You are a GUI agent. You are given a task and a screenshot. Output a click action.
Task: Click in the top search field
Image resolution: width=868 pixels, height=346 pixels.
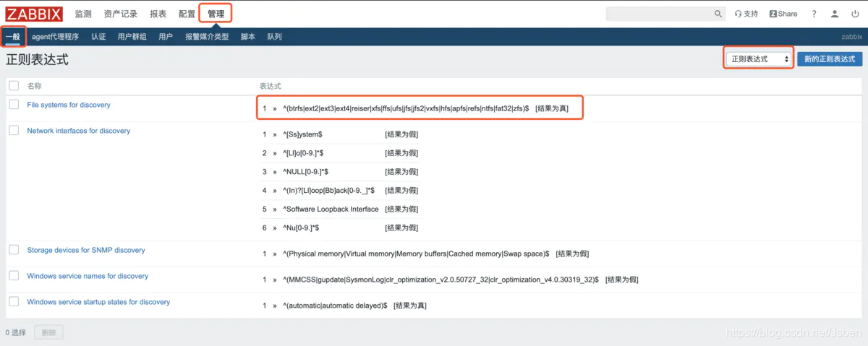659,14
